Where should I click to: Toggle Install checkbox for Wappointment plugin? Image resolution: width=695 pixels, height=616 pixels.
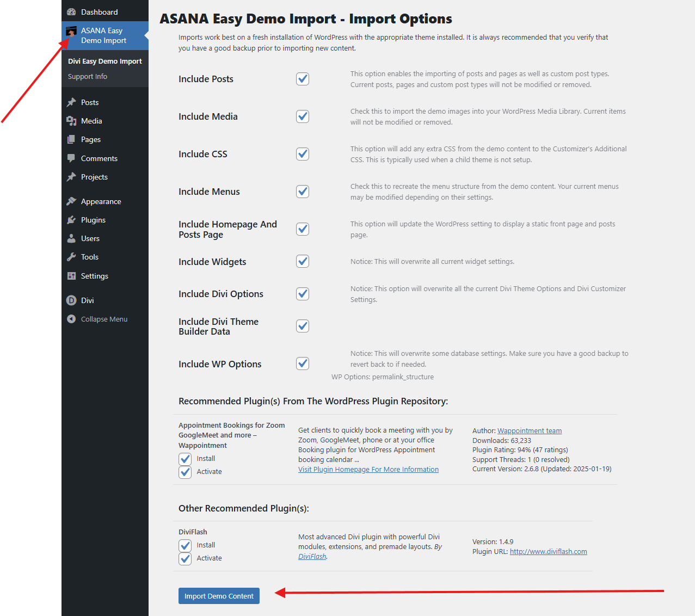tap(185, 459)
